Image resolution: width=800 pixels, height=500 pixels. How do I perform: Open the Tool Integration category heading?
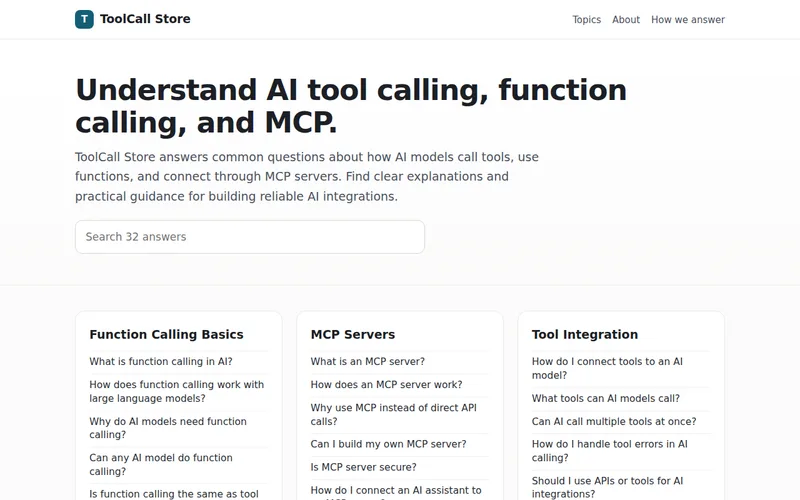point(585,334)
